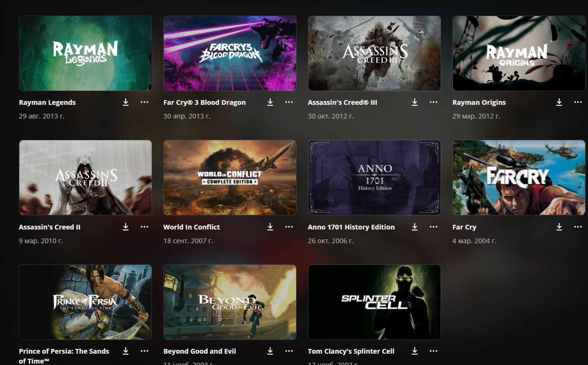The image size is (588, 365).
Task: Select the Far Cry 3 Blood Dragon cover art
Action: click(x=230, y=53)
